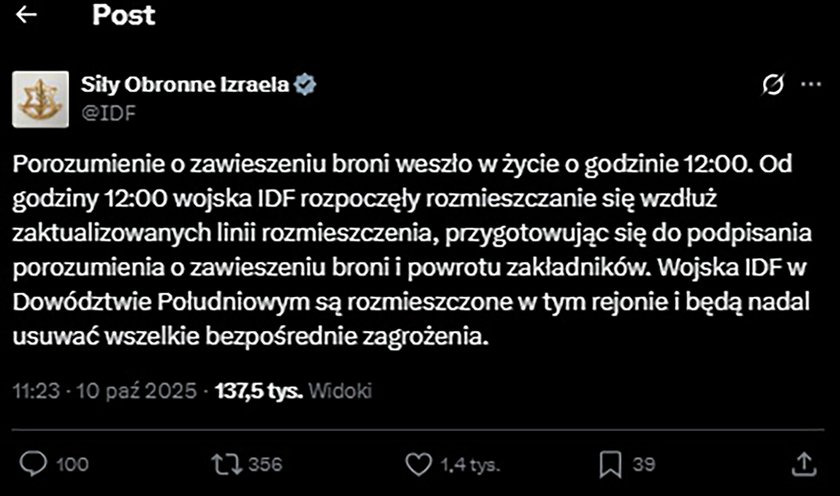This screenshot has width=840, height=496.
Task: Click the 39 bookmarks count
Action: pos(644,464)
